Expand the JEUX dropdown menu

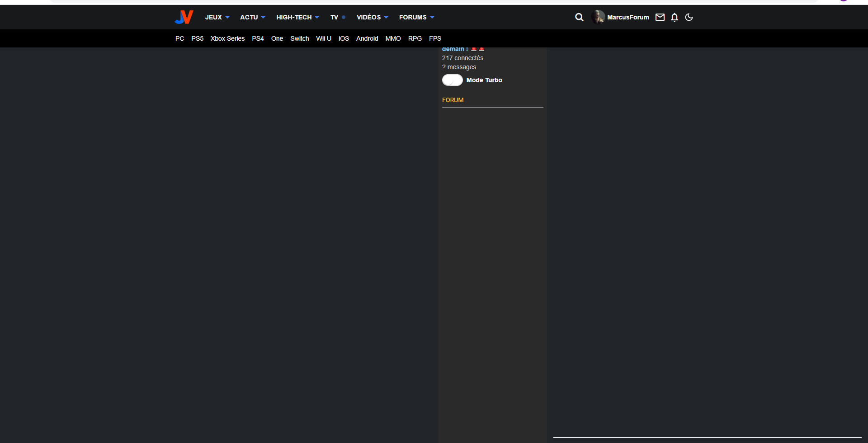217,17
